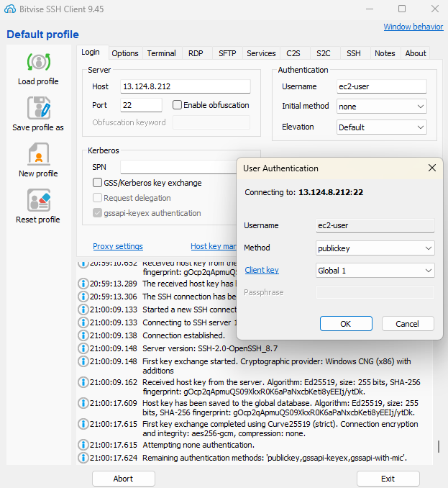Switch to the Options tab
Screen dimensions: 448x488
point(125,53)
